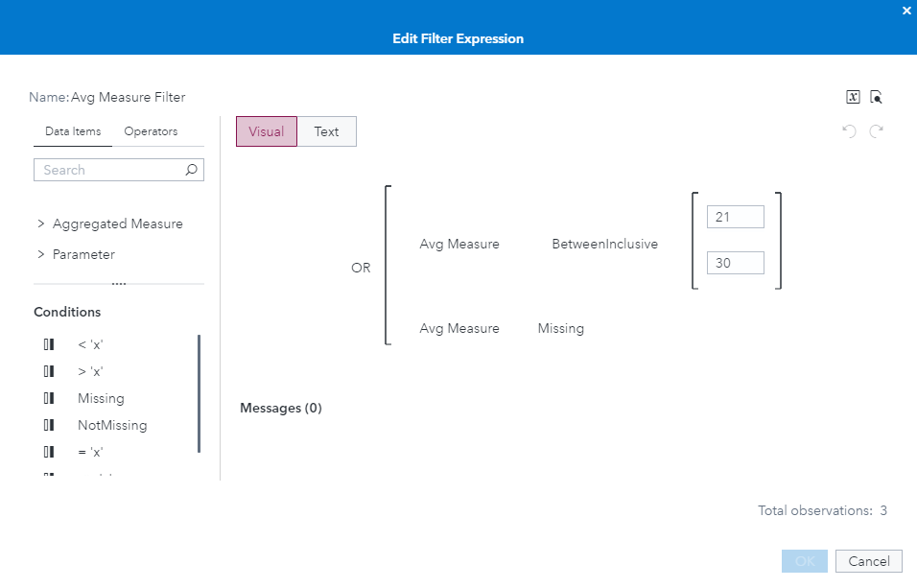Select the Visual view toggle
The image size is (917, 588).
click(x=266, y=131)
